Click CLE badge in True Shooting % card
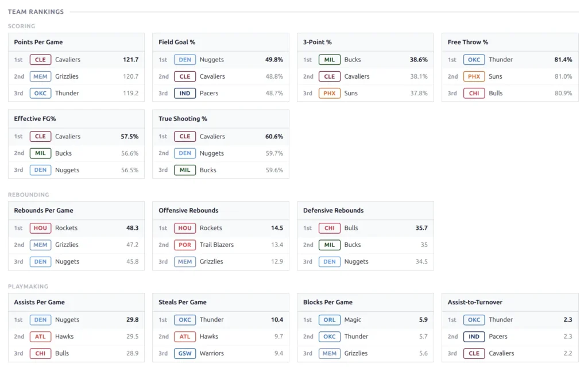588x367 pixels. click(x=185, y=137)
